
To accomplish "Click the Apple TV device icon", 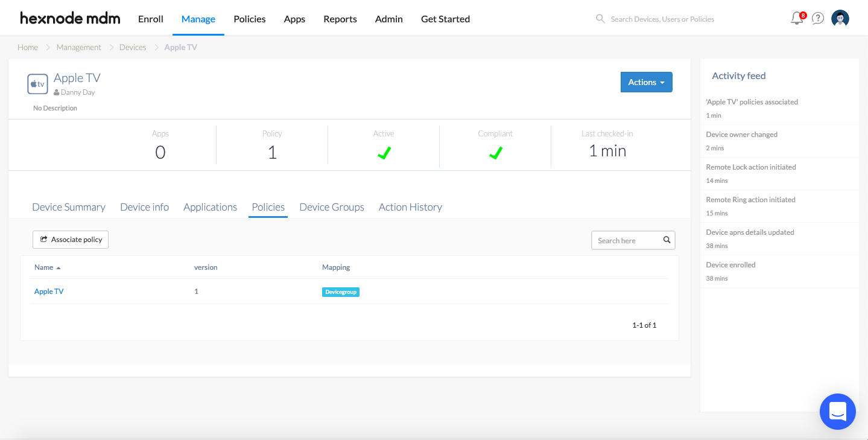I will coord(37,84).
